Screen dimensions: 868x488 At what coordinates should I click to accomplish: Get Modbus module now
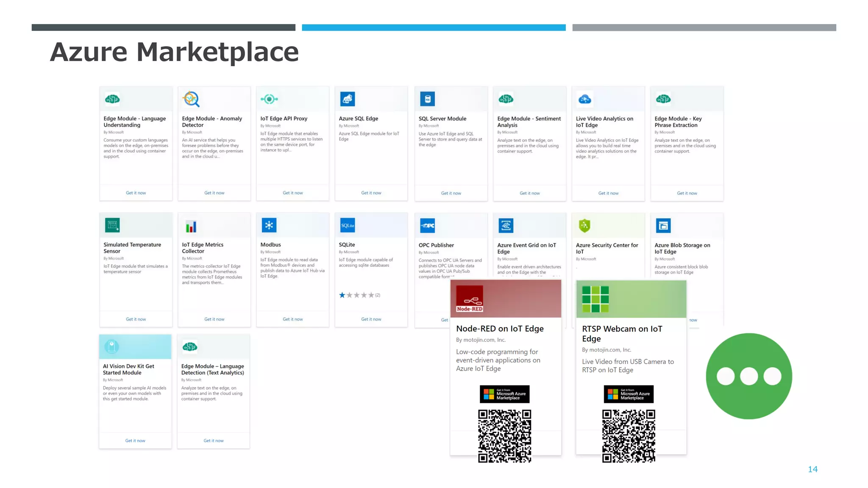coord(293,319)
